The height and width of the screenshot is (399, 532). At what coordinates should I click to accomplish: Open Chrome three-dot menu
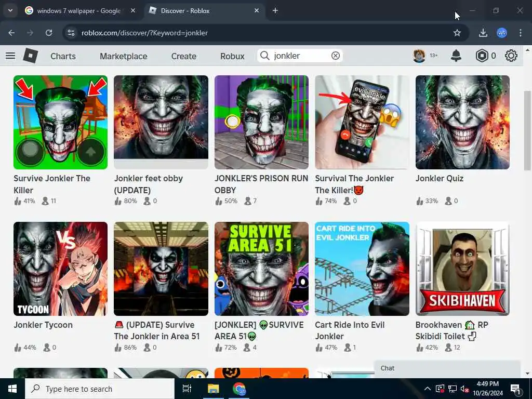pyautogui.click(x=521, y=33)
